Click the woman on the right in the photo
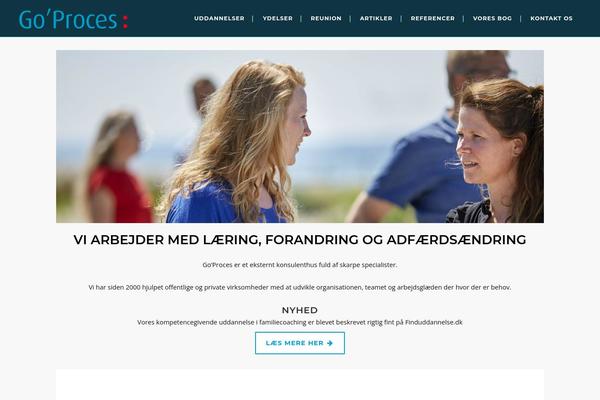 [x=497, y=153]
